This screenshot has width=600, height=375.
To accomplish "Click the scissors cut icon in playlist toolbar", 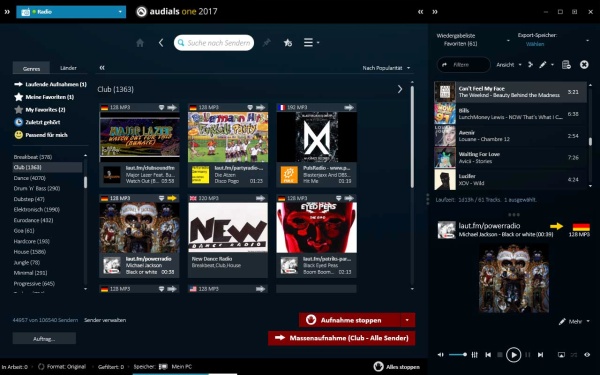I will pos(530,65).
